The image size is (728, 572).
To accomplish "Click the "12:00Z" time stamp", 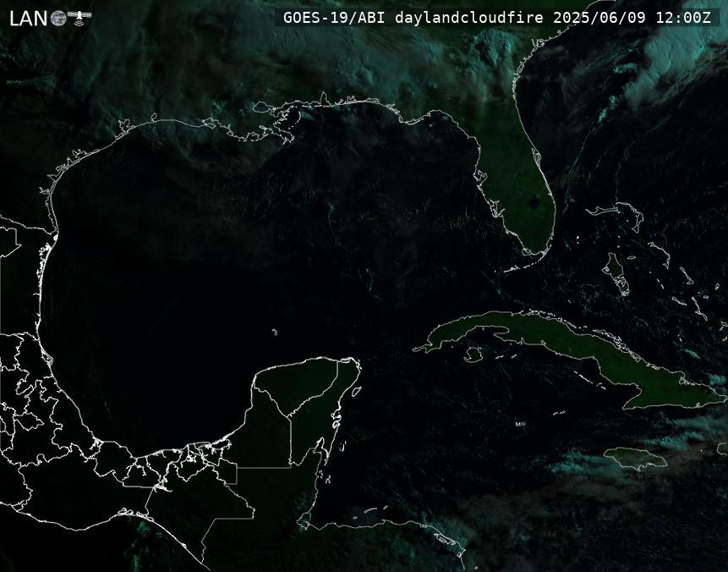I will pyautogui.click(x=683, y=18).
